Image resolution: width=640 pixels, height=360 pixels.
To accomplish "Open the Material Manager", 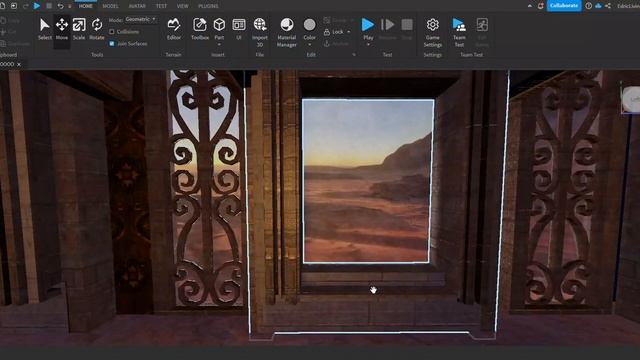I will pos(287,32).
